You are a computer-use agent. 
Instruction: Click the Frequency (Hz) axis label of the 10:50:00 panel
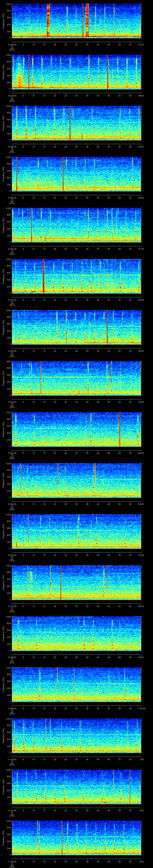tap(3, 225)
